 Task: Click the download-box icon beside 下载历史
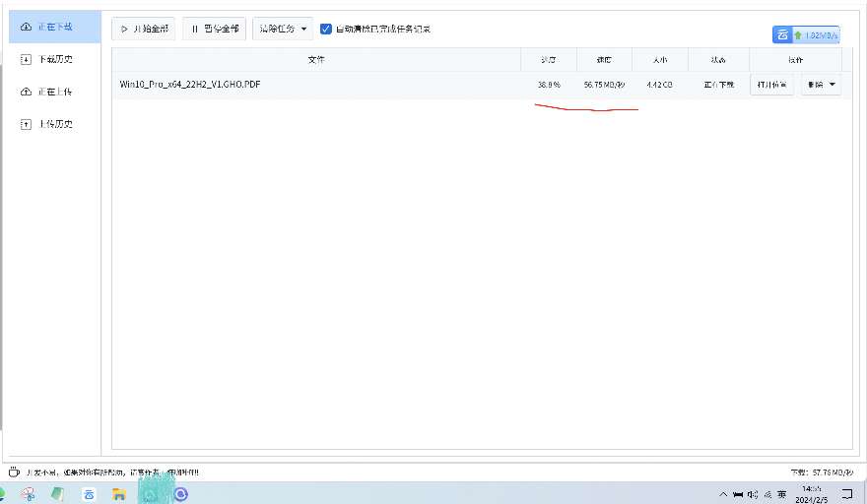coord(26,59)
